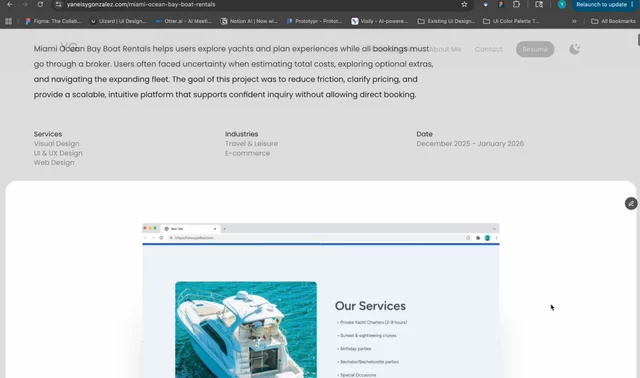
Task: Click the UI & UX Design service text
Action: [x=58, y=153]
